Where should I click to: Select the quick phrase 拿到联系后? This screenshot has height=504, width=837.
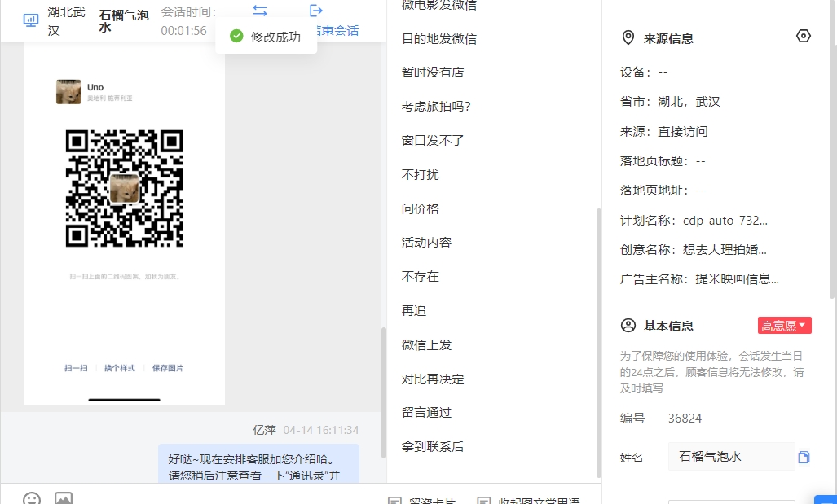pos(433,447)
